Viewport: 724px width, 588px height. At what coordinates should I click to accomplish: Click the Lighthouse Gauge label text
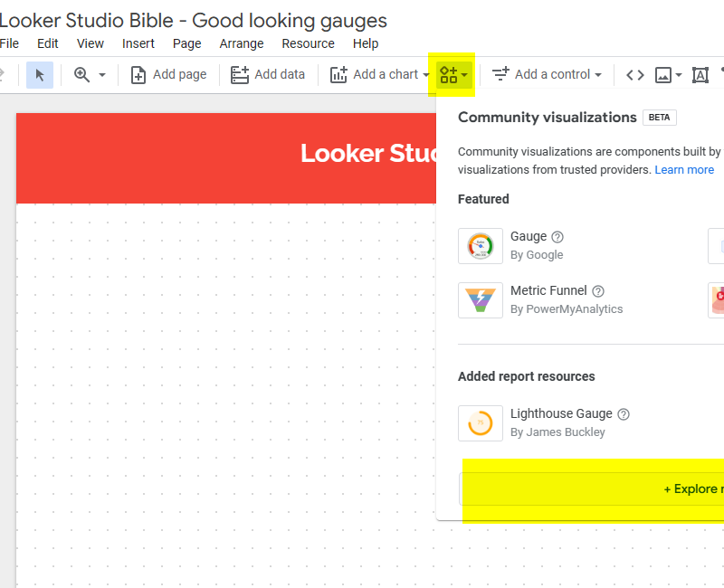561,413
